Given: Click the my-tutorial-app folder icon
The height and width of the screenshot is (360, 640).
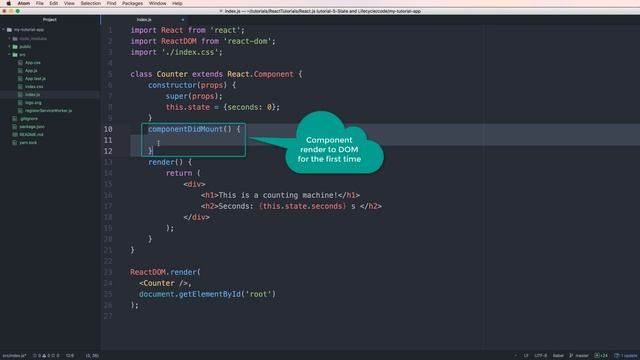Looking at the screenshot, I should (9, 30).
